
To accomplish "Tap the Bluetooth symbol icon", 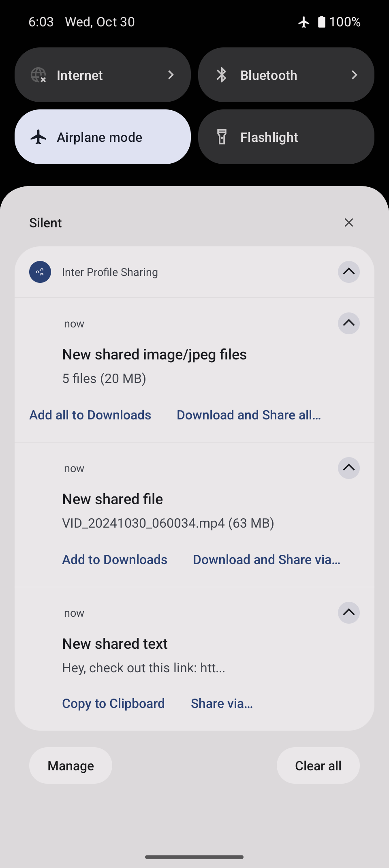I will coord(222,75).
